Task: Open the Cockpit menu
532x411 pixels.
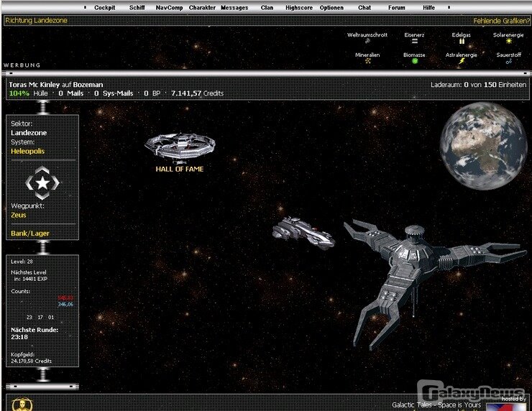Action: click(x=106, y=8)
